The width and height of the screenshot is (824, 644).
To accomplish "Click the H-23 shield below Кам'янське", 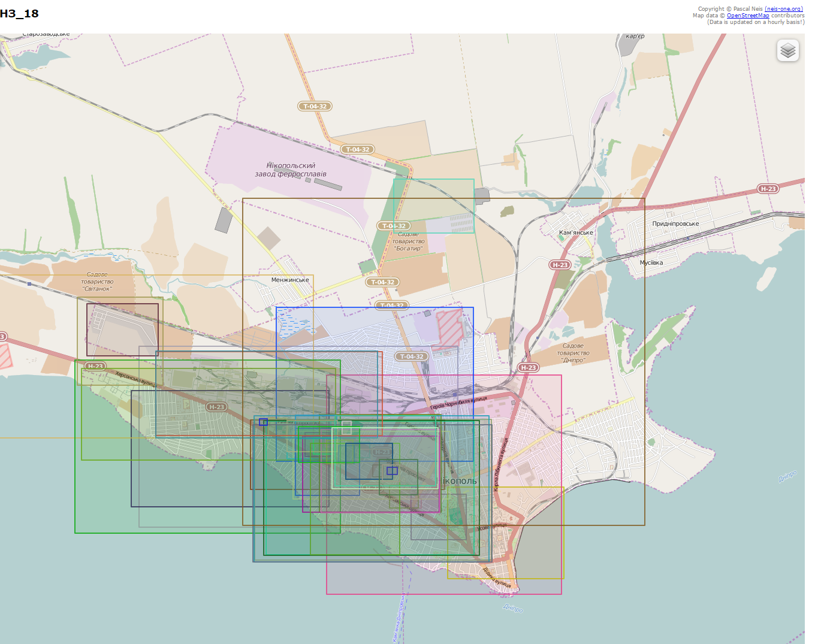I will click(x=560, y=264).
